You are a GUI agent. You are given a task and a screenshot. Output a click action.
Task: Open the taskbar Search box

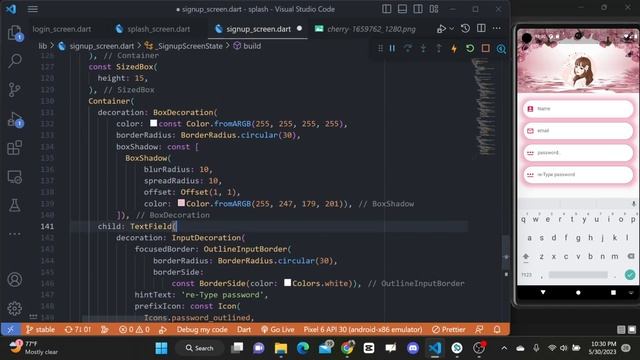coord(200,348)
